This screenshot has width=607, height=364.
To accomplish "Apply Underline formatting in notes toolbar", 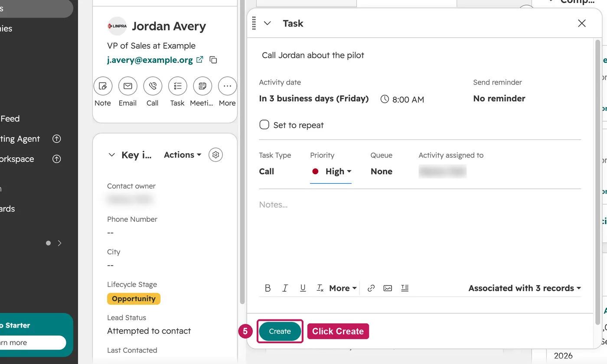I will coord(303,288).
